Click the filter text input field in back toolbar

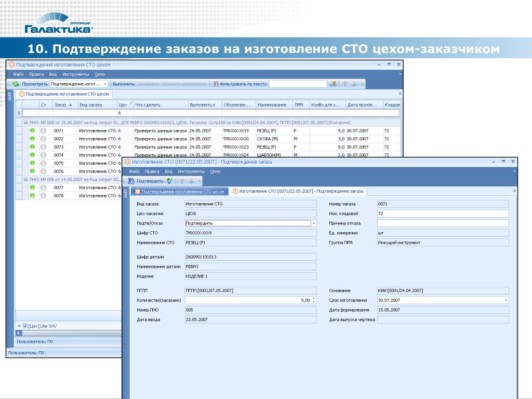(298, 84)
